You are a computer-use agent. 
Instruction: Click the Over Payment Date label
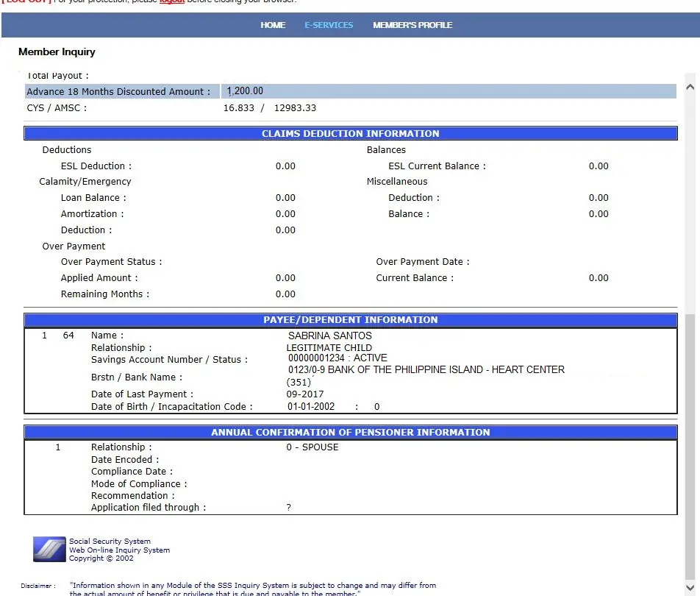[423, 261]
